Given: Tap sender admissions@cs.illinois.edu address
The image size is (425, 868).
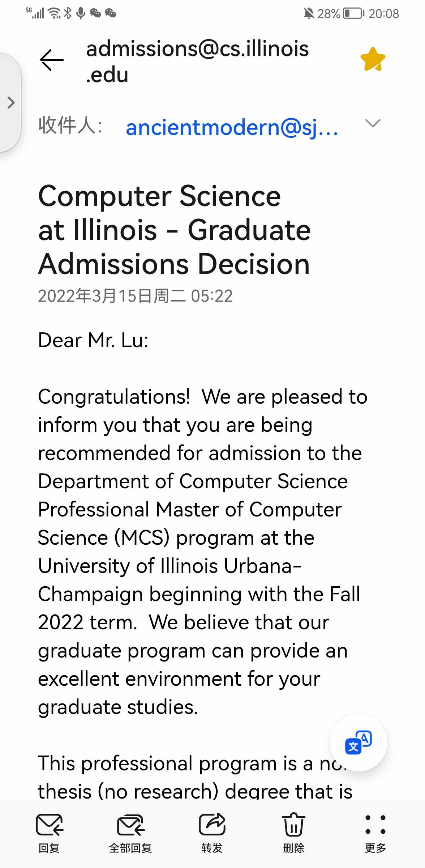Looking at the screenshot, I should pyautogui.click(x=197, y=61).
